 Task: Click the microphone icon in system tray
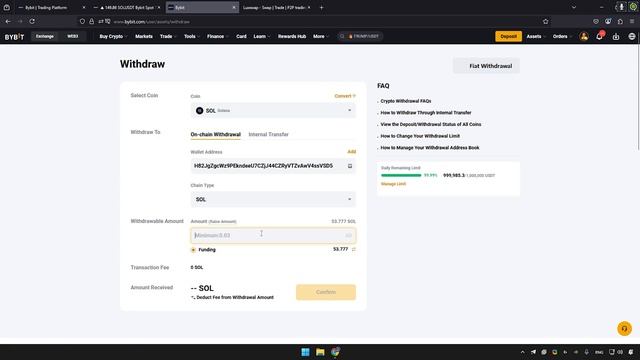[x=587, y=352]
